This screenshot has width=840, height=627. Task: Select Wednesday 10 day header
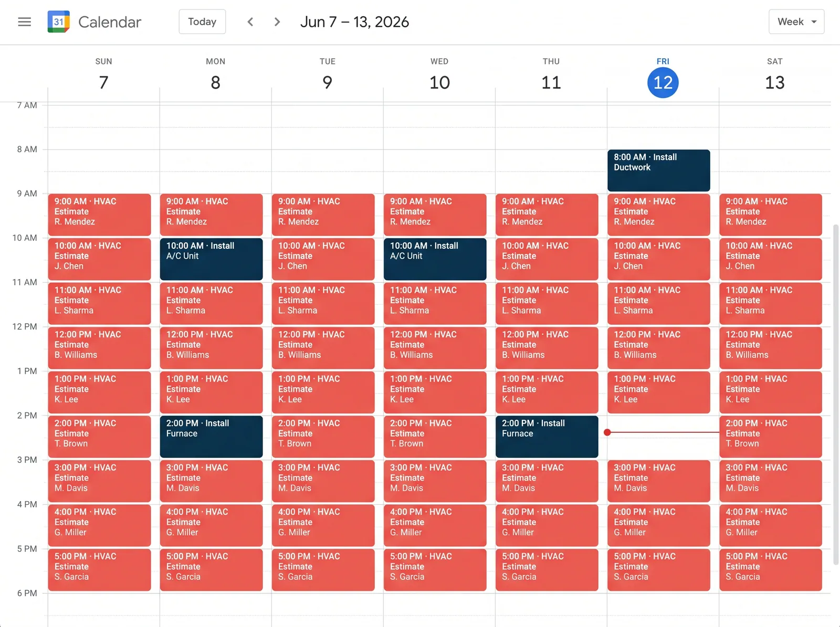coord(439,75)
